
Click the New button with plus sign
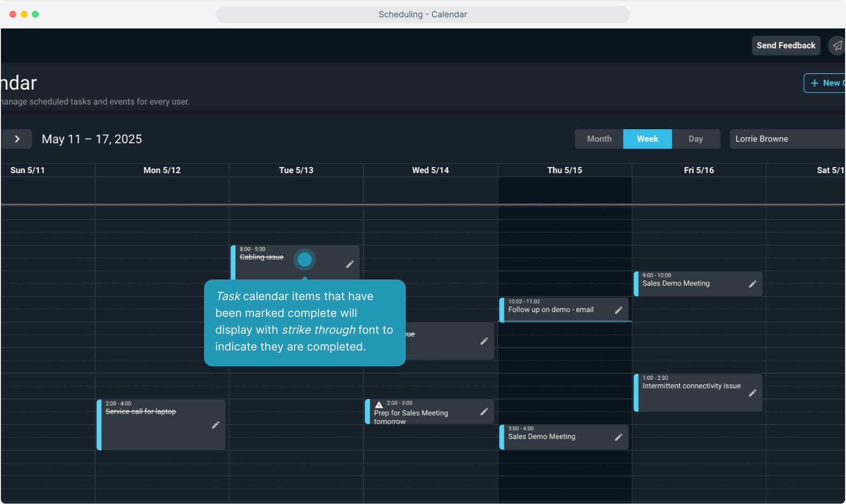pyautogui.click(x=825, y=83)
